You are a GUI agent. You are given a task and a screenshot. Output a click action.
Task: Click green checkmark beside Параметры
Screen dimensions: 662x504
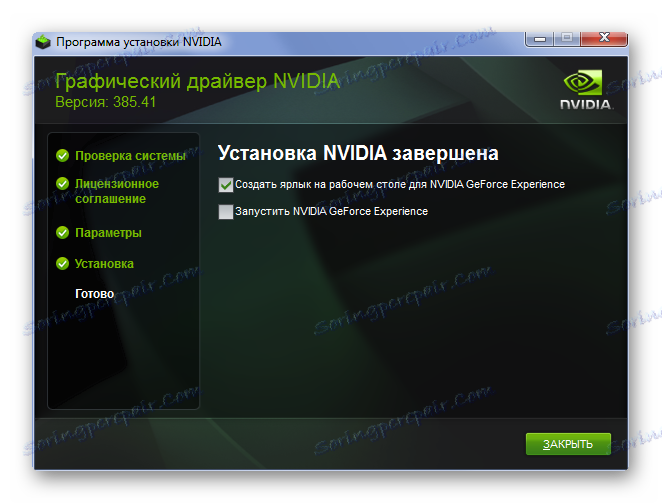pyautogui.click(x=62, y=233)
